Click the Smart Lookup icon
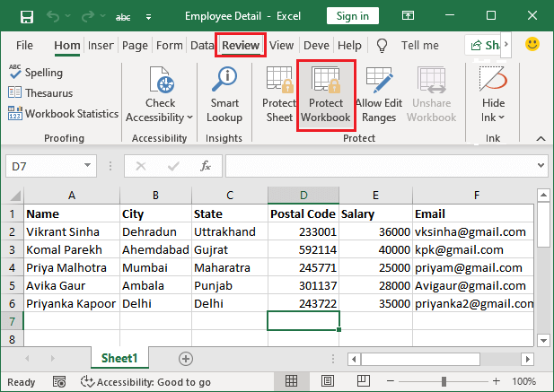The width and height of the screenshot is (554, 392). pos(224,79)
